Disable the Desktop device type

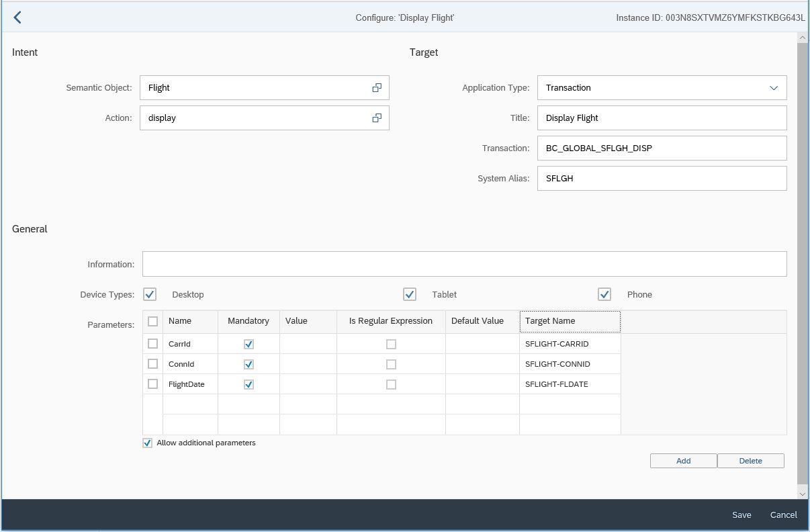[x=149, y=294]
